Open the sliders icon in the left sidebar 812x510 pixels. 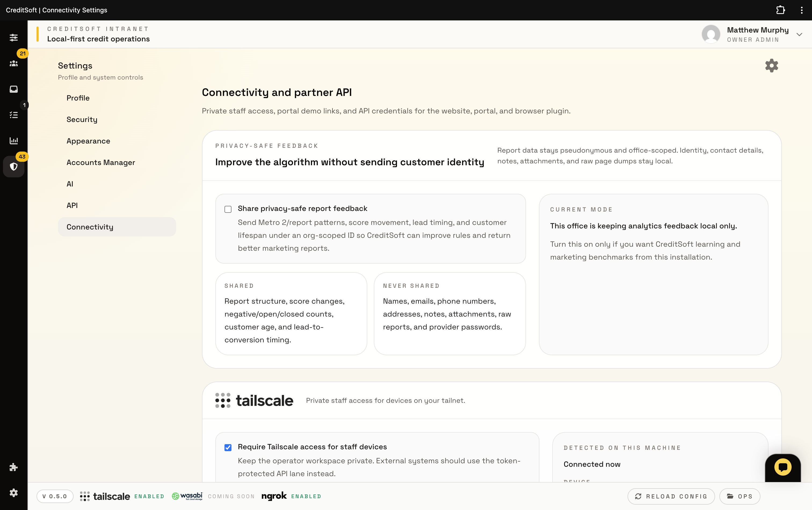(x=13, y=37)
